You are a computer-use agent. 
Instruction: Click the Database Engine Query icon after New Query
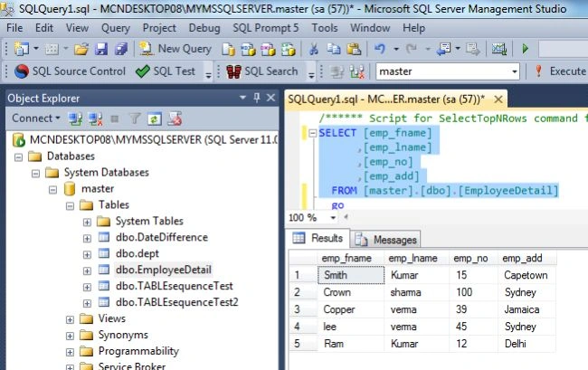tap(228, 49)
